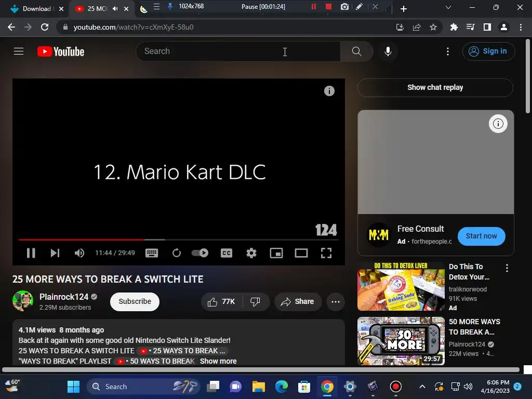This screenshot has height=399, width=532.
Task: Open options for Detox Your video
Action: (507, 268)
